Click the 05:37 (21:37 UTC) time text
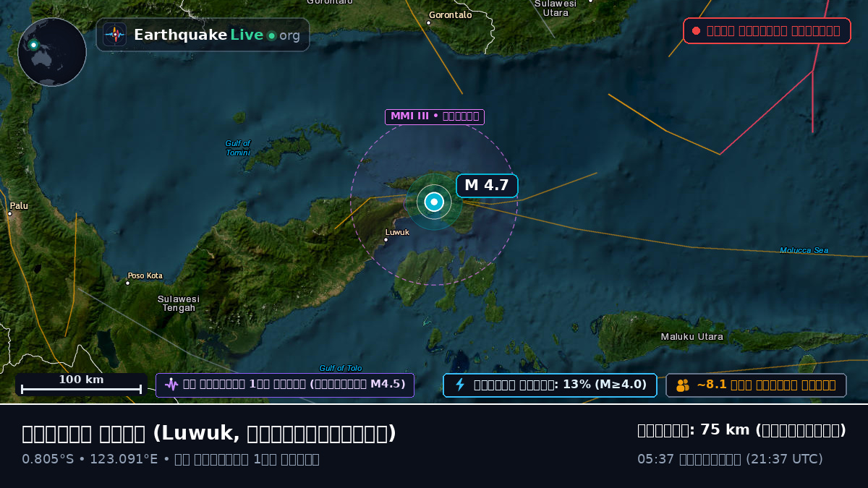Viewport: 868px width, 488px height. (730, 459)
